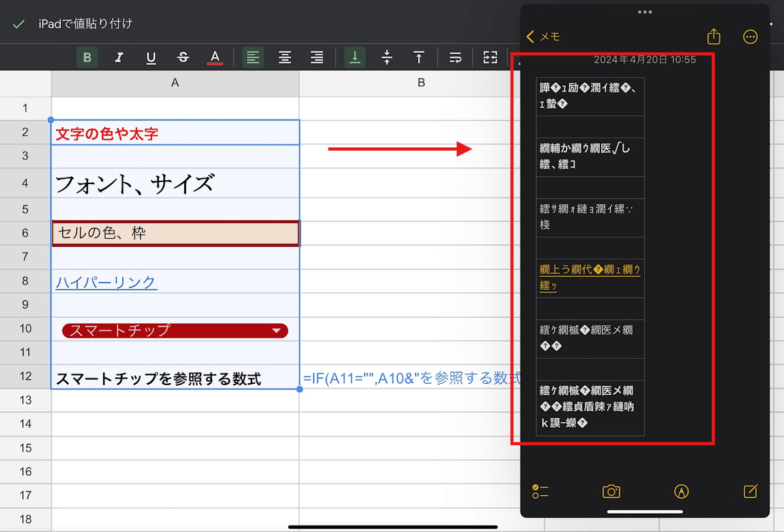The image size is (784, 532).
Task: Toggle text wrapping
Action: click(x=456, y=57)
